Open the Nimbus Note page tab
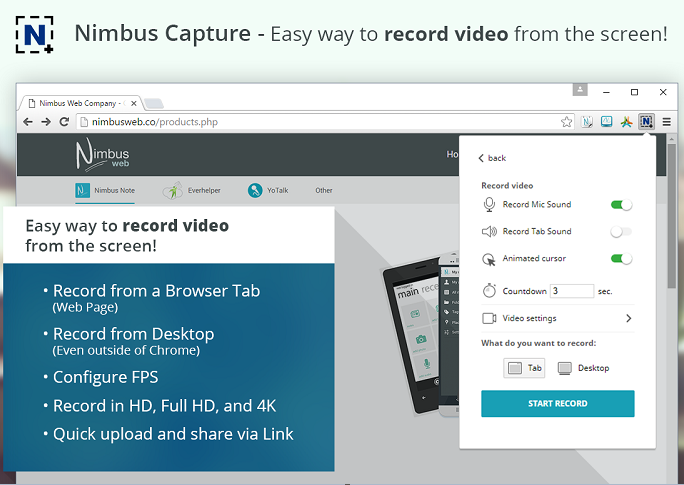The image size is (684, 485). click(x=105, y=191)
